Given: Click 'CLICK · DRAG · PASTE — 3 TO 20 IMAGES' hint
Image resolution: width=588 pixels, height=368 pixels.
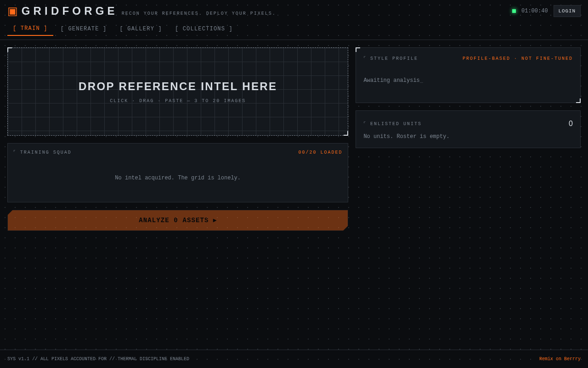Looking at the screenshot, I should coord(178,101).
